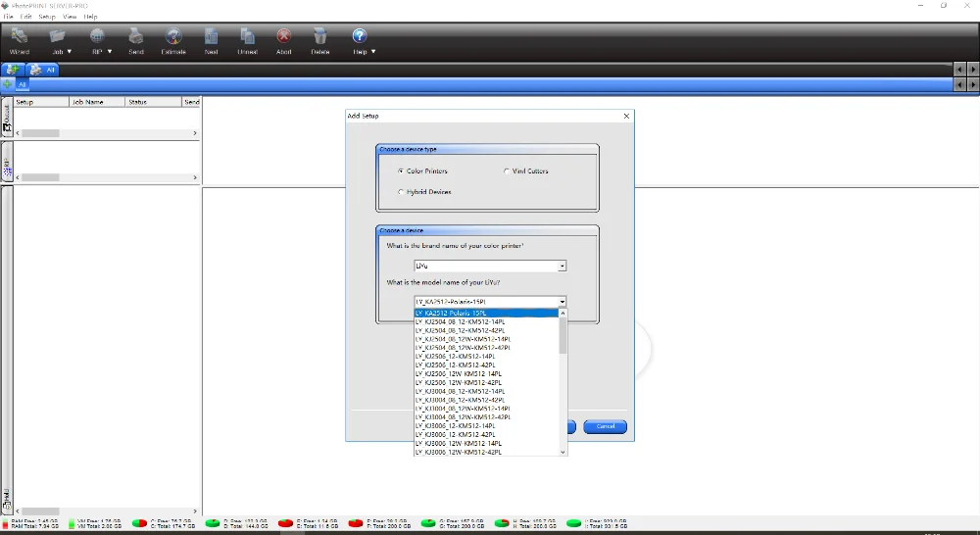Select LY_KJ3006_12W-KM512-42PL model
980x535 pixels.
pyautogui.click(x=486, y=452)
